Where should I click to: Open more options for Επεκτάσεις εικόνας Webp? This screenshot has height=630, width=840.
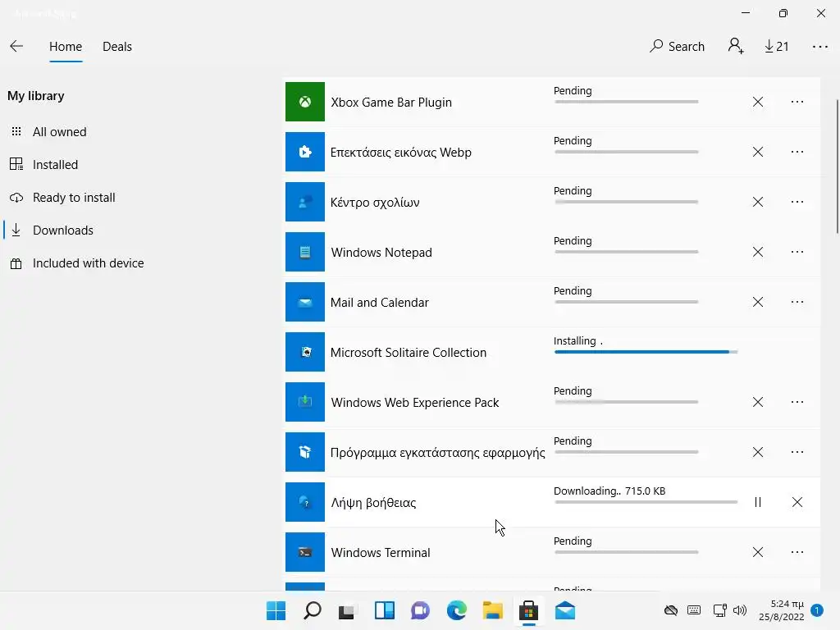pyautogui.click(x=797, y=152)
